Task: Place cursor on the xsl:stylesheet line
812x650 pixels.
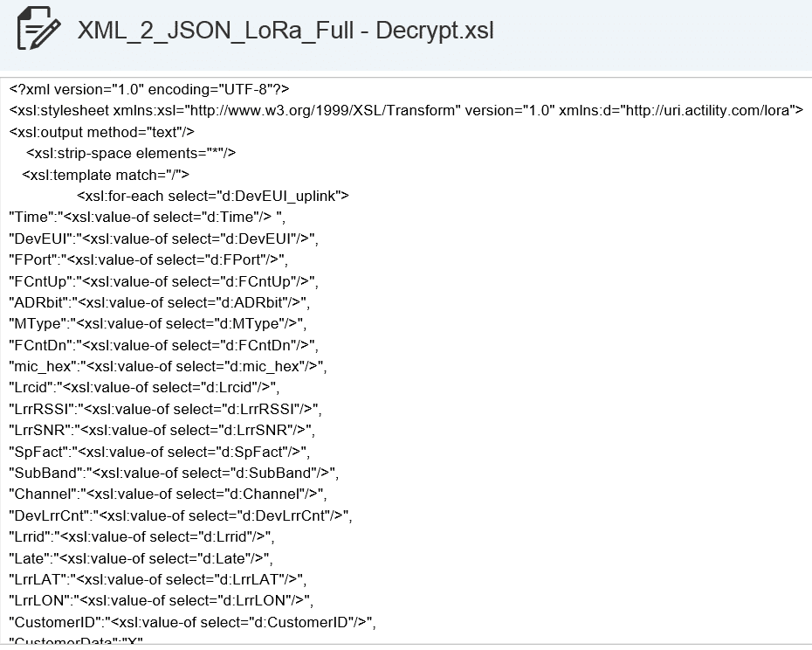Action: (x=405, y=110)
